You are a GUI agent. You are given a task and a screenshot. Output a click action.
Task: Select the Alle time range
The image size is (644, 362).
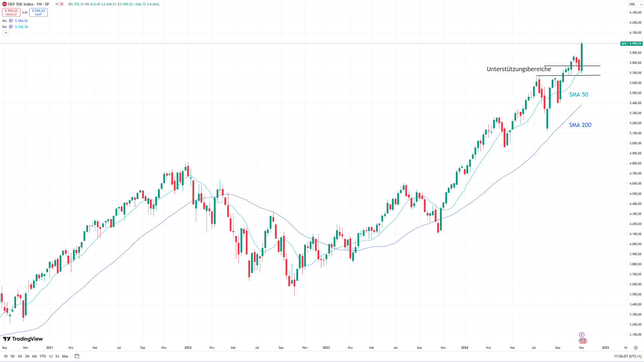click(65, 356)
